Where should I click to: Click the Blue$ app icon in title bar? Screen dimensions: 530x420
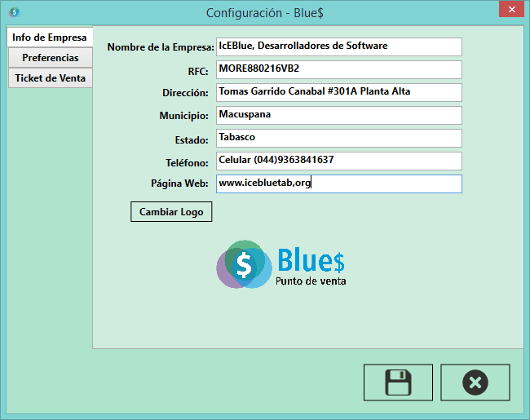tap(15, 12)
